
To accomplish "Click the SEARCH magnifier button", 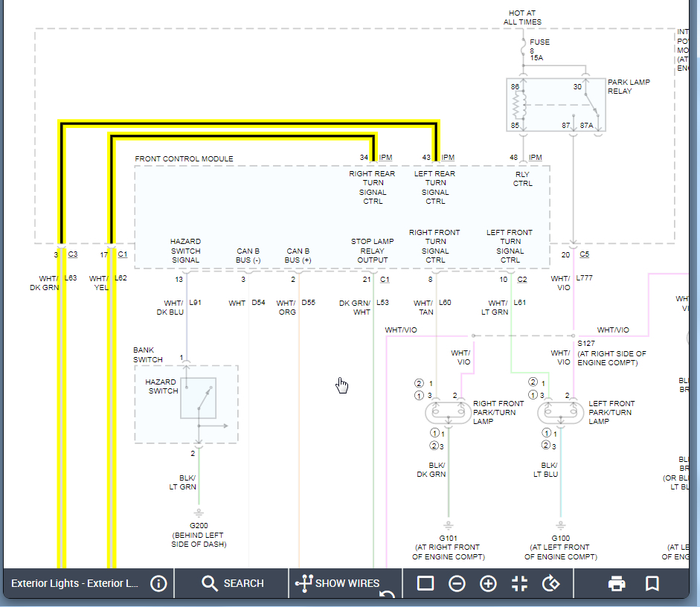I will (x=232, y=583).
